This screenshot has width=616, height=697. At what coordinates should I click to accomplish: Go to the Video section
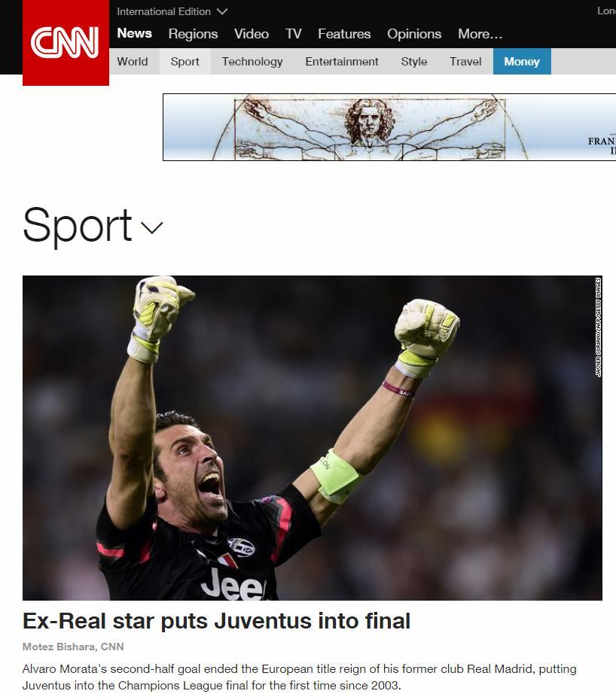click(x=252, y=34)
